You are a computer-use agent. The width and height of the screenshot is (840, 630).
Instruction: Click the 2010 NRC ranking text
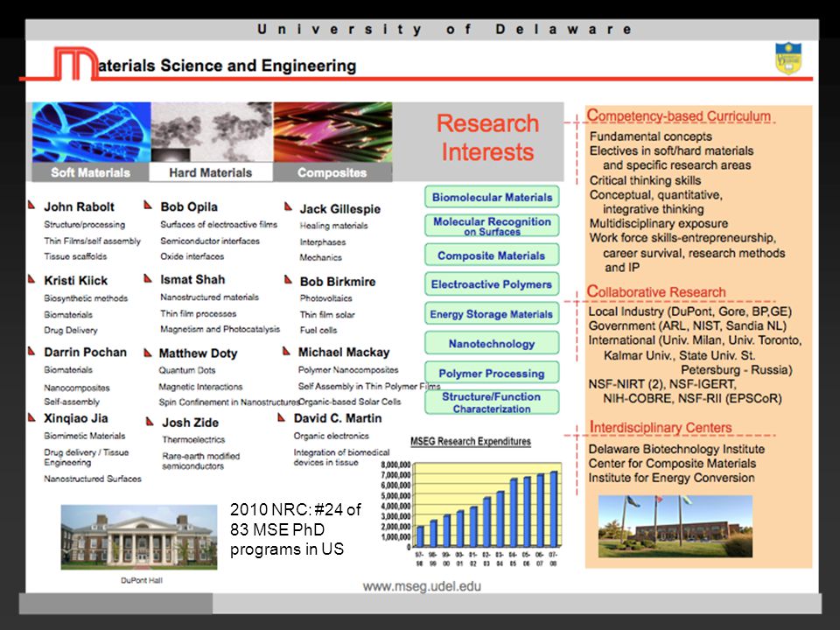[295, 528]
